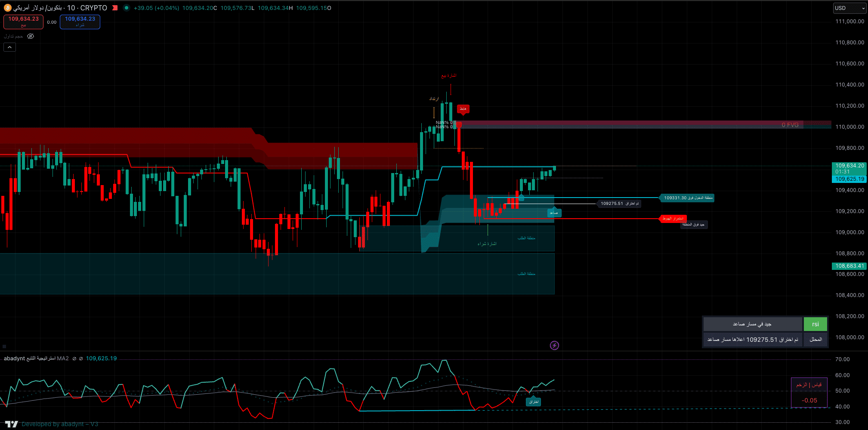Click the teal bullish marker label
Screen dimensions: 868x430
click(554, 213)
